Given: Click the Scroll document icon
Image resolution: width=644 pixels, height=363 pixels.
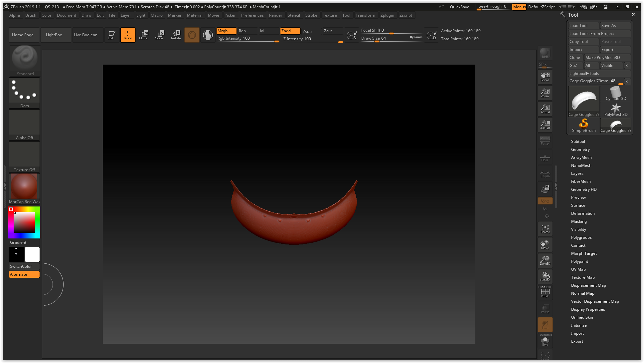Looking at the screenshot, I should coord(545,77).
